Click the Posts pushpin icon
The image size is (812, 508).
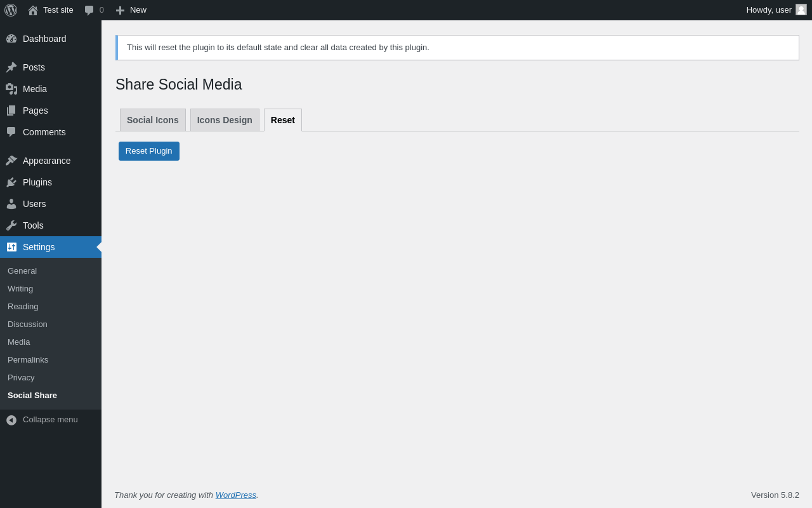(11, 67)
